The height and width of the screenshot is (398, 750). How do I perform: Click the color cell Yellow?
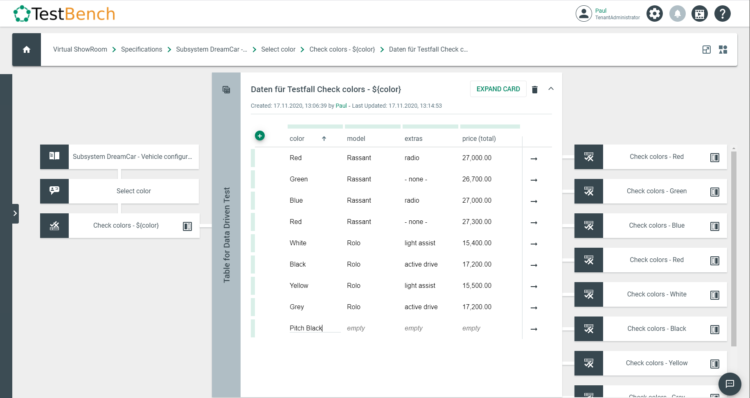[x=299, y=286]
